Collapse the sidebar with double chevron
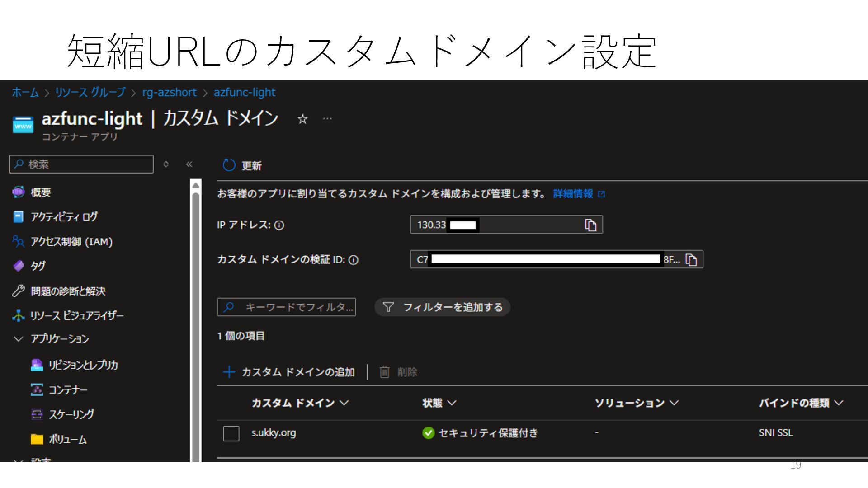Screen dimensions: 868x488 coord(189,164)
